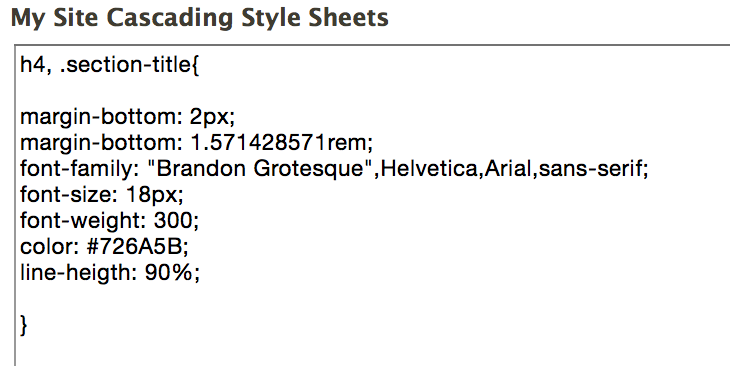Click the opening brace after .section-title
Image resolution: width=730 pixels, height=366 pixels.
195,66
